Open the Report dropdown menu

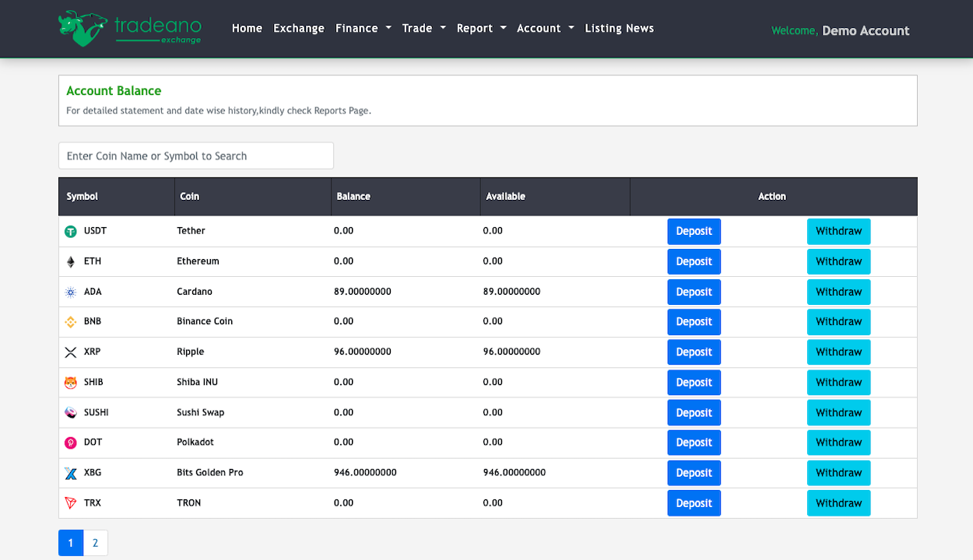tap(482, 28)
